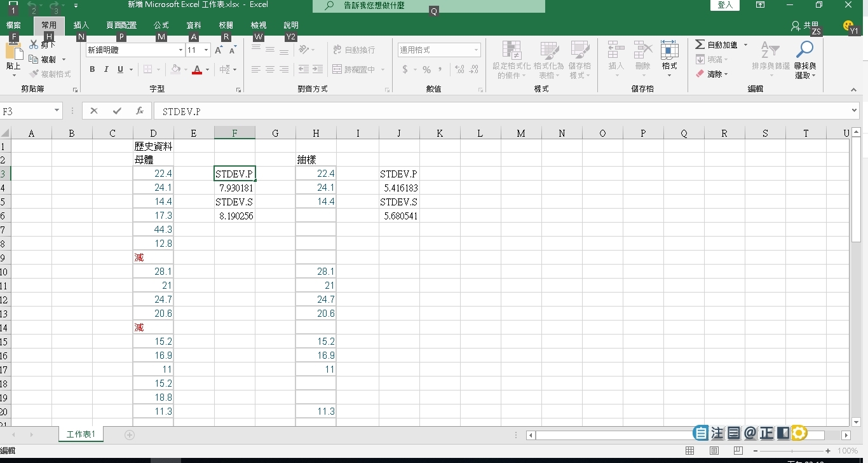Collapse the ribbon
This screenshot has height=463, width=868.
click(854, 90)
